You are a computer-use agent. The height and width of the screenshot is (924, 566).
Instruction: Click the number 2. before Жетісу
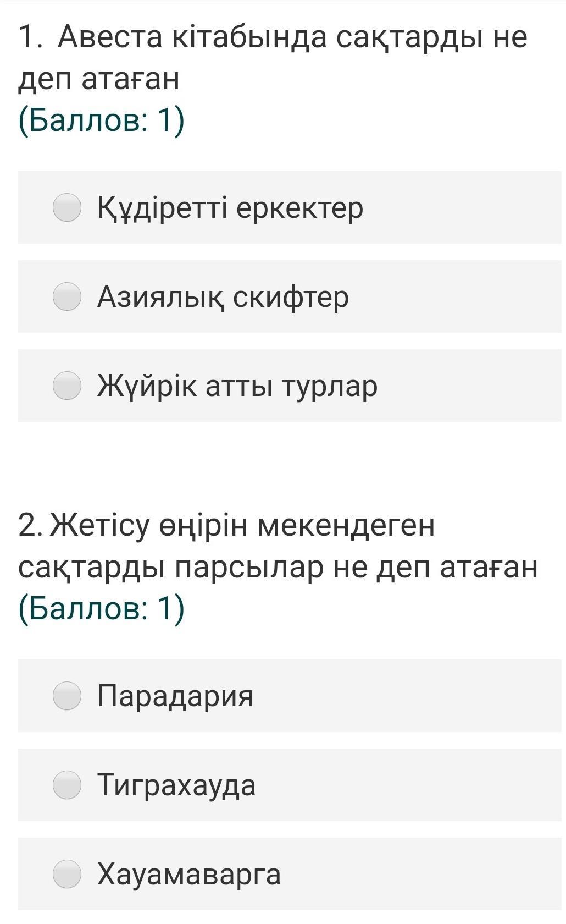30,525
